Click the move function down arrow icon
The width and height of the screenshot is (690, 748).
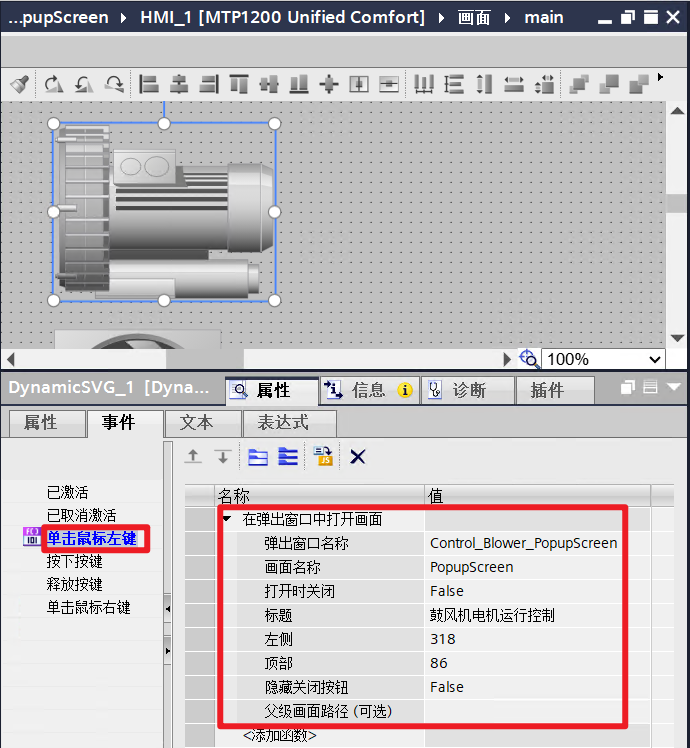[222, 457]
